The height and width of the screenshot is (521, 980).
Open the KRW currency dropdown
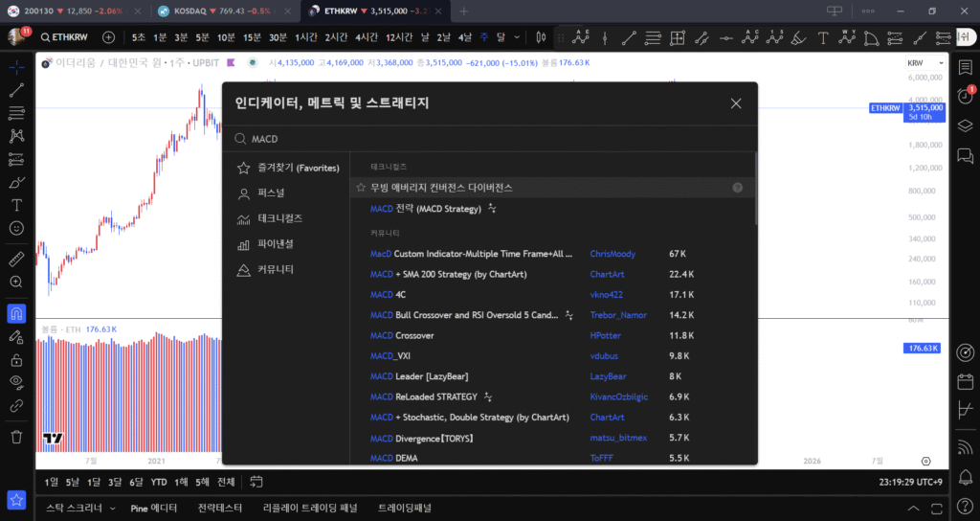pos(925,63)
